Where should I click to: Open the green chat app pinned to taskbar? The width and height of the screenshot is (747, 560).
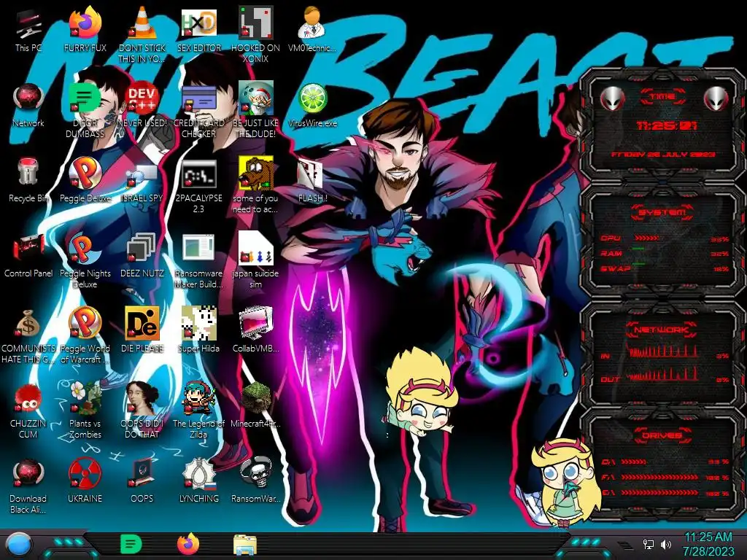(x=131, y=544)
